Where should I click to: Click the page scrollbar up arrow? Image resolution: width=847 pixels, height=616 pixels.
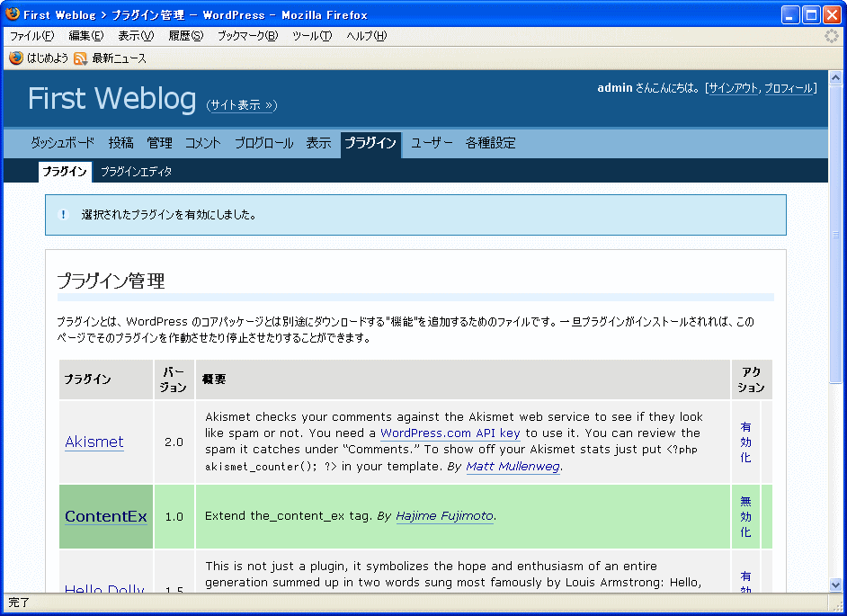[835, 77]
